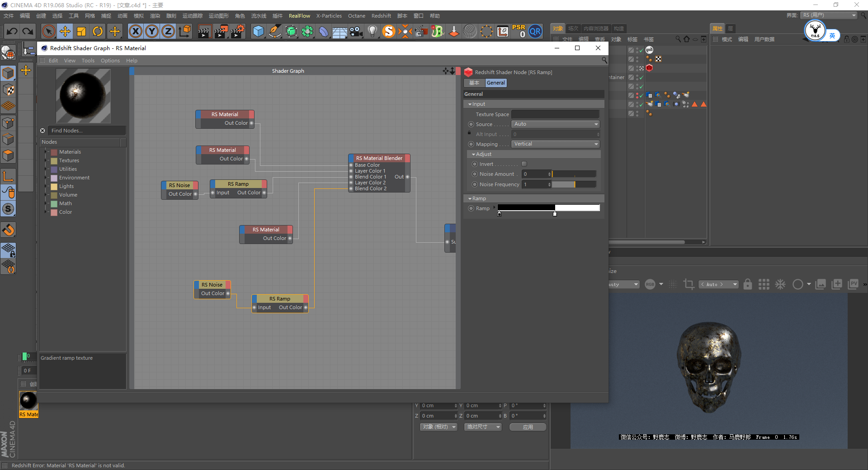Enable the Invert checkbox
This screenshot has height=470, width=868.
[x=524, y=164]
